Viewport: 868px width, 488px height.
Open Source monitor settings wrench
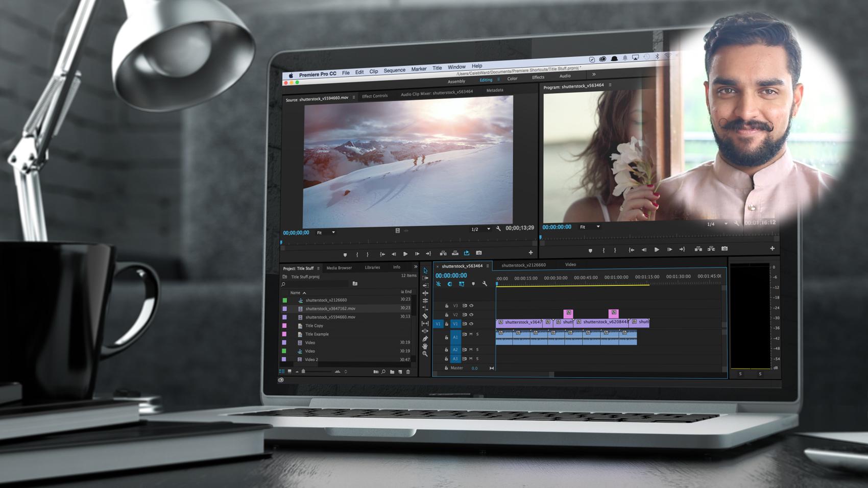(498, 229)
